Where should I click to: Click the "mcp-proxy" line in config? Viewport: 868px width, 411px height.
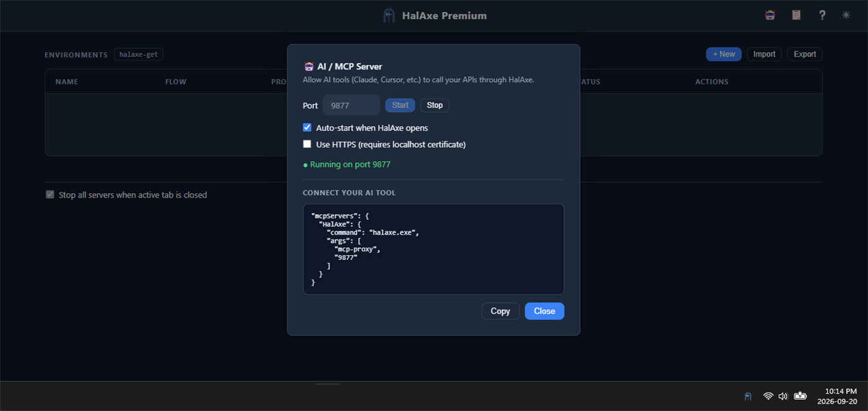point(357,249)
